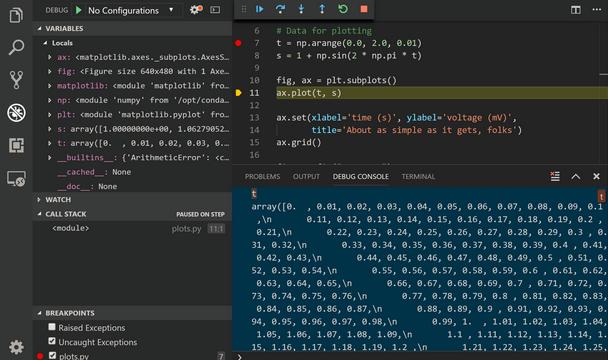Open the No Configurations dropdown

(131, 10)
